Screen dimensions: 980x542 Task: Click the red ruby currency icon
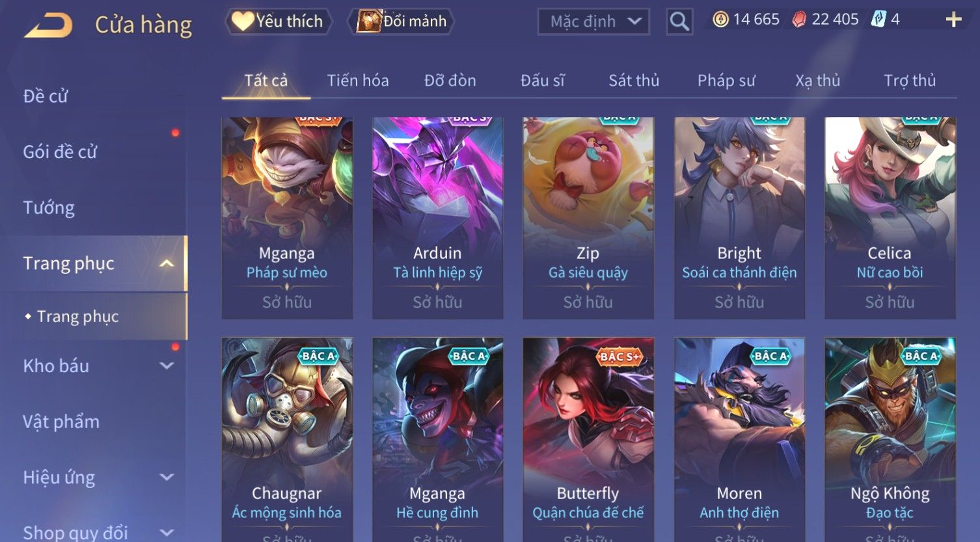pyautogui.click(x=799, y=20)
